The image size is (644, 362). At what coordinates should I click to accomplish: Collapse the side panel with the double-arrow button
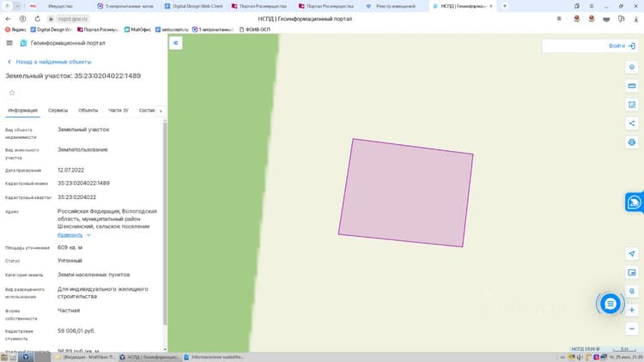pyautogui.click(x=175, y=43)
